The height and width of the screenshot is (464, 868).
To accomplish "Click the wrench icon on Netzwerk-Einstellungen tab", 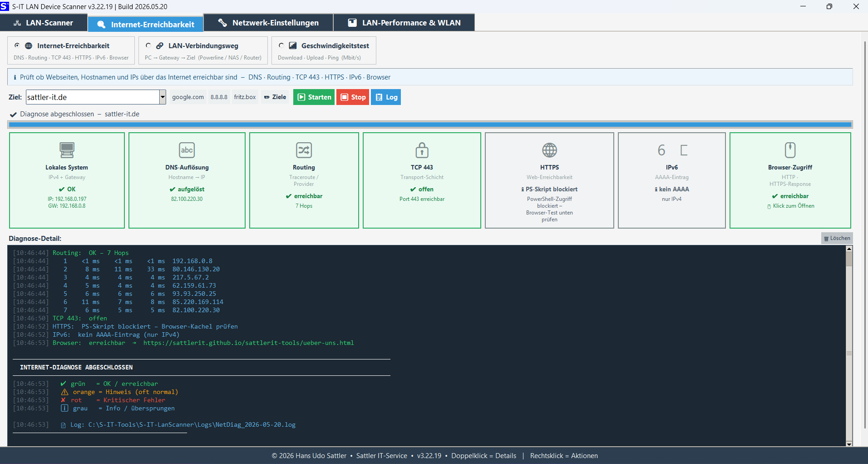I will [222, 22].
